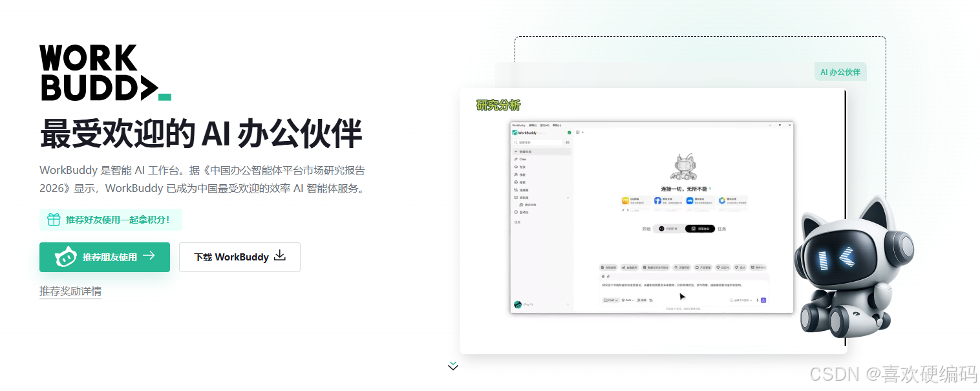Click the microphone icon in the preview composer
This screenshot has width=980, height=391.
757,301
